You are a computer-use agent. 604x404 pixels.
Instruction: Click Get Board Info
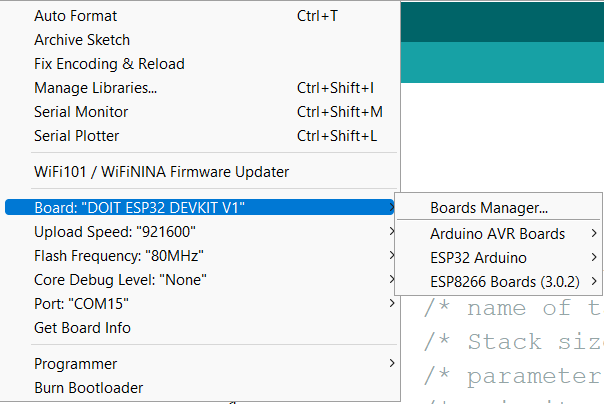[x=200, y=328]
